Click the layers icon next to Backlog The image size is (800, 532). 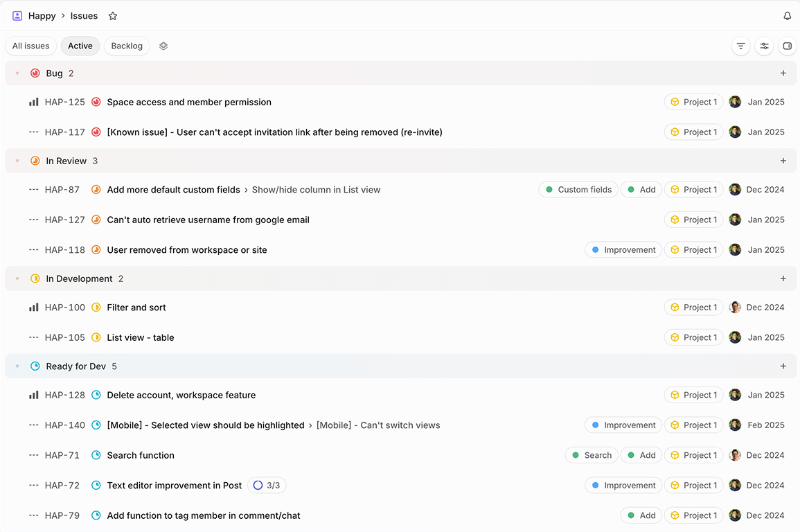click(163, 46)
